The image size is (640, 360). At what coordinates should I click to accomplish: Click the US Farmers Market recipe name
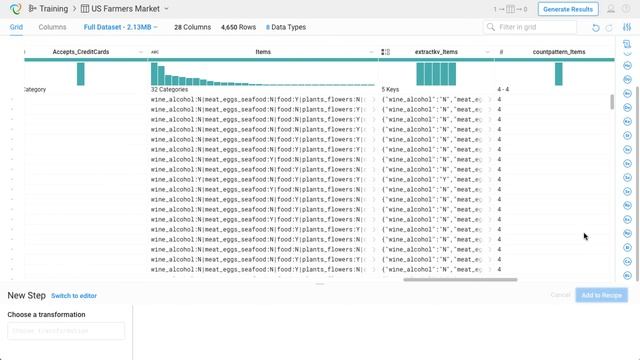[125, 9]
